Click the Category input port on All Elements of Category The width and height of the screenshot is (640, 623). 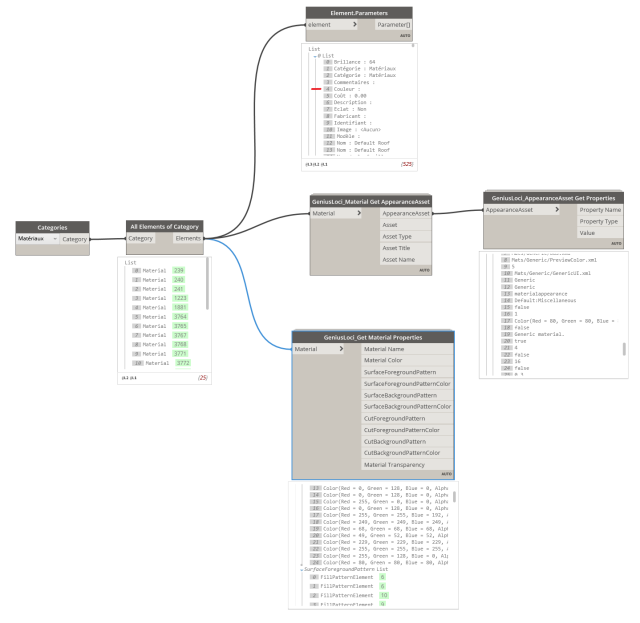pos(140,238)
